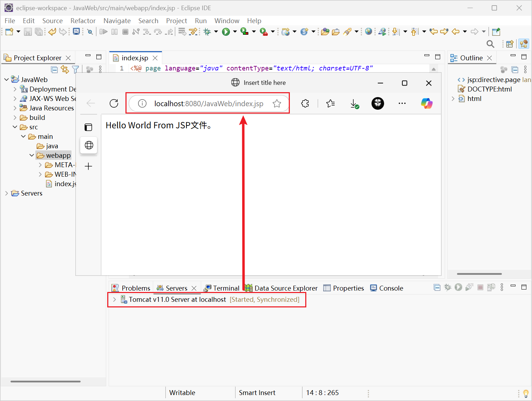532x401 pixels.
Task: Open the Copilot icon in browser
Action: [x=427, y=103]
